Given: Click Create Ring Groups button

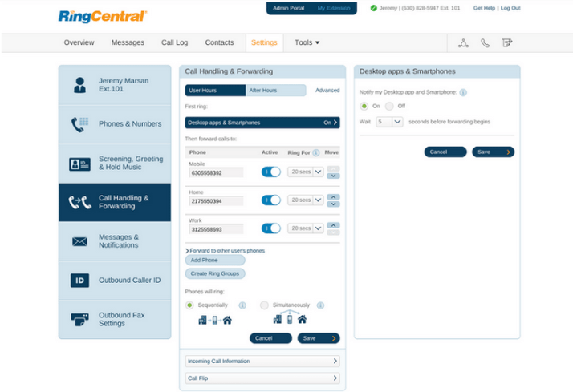Looking at the screenshot, I should tap(215, 273).
